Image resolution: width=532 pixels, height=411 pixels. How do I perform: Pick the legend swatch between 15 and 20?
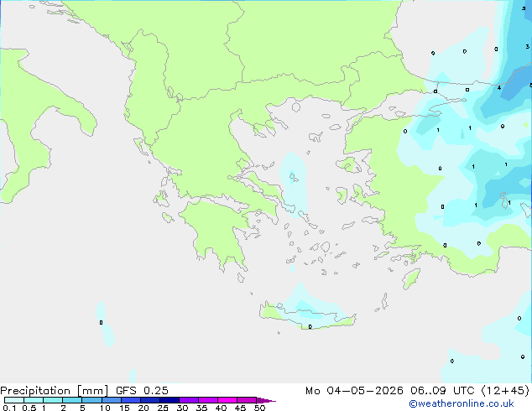[x=130, y=400]
